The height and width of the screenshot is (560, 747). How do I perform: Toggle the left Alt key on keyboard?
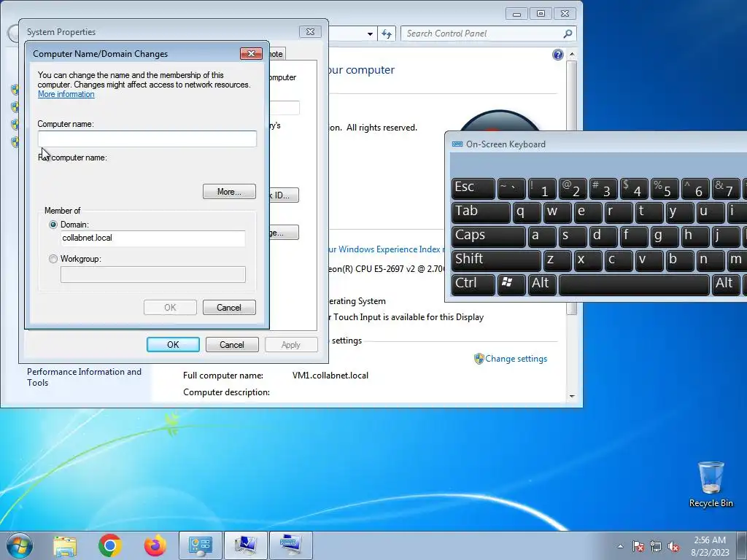point(542,284)
